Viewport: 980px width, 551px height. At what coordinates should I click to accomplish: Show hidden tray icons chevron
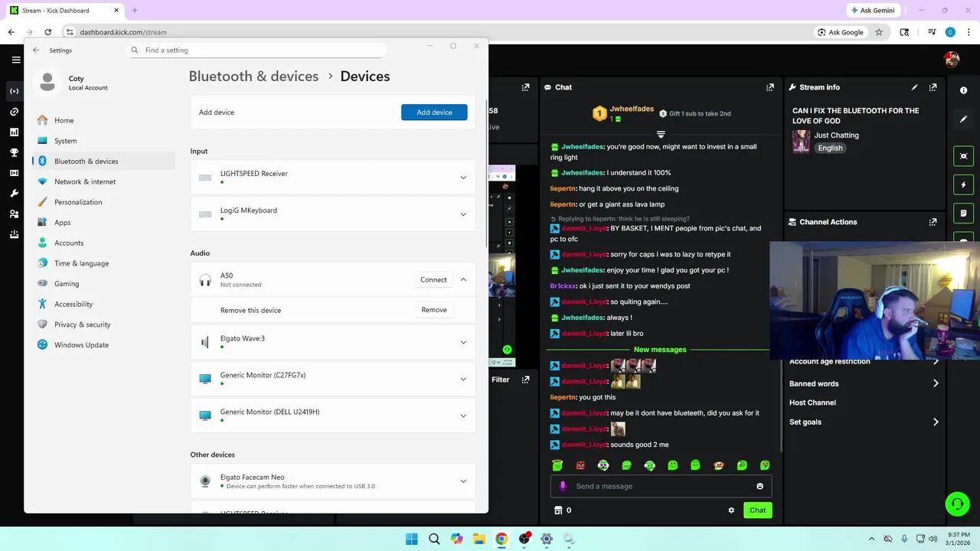tap(871, 539)
